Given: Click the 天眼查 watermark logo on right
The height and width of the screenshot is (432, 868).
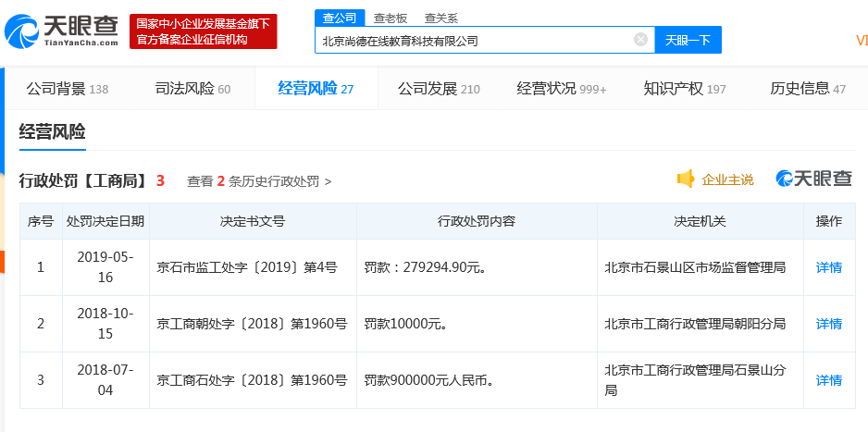Looking at the screenshot, I should click(x=813, y=179).
